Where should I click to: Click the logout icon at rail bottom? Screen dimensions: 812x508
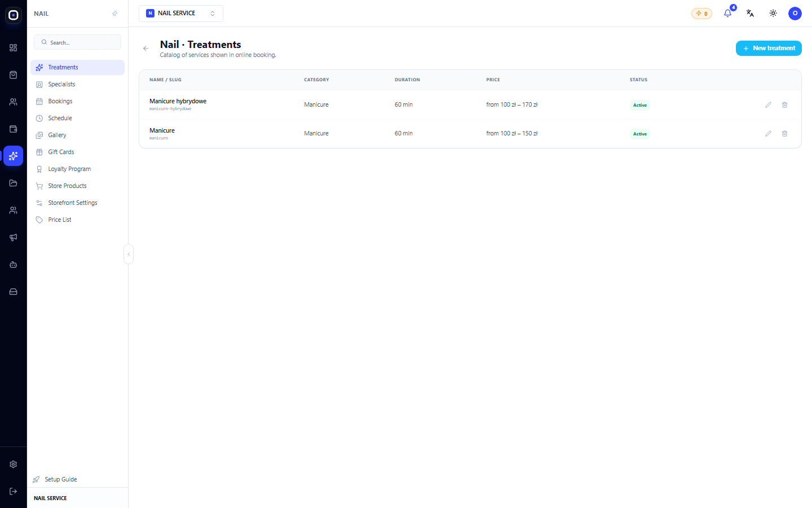click(x=13, y=492)
